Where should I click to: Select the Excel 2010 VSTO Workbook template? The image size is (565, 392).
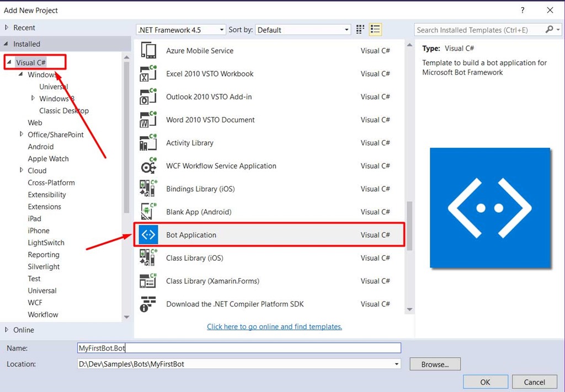(x=147, y=73)
